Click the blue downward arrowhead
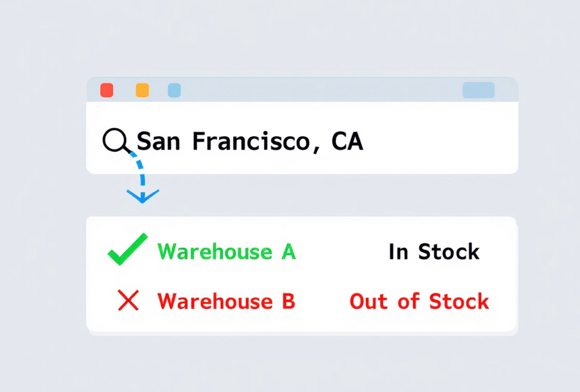The width and height of the screenshot is (580, 392). coord(143,196)
